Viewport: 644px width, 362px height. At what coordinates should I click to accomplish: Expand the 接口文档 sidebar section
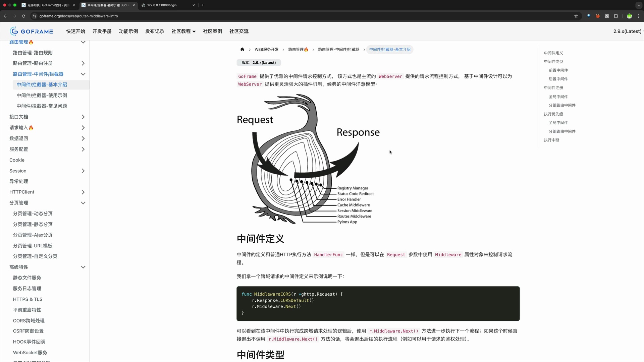pos(83,117)
